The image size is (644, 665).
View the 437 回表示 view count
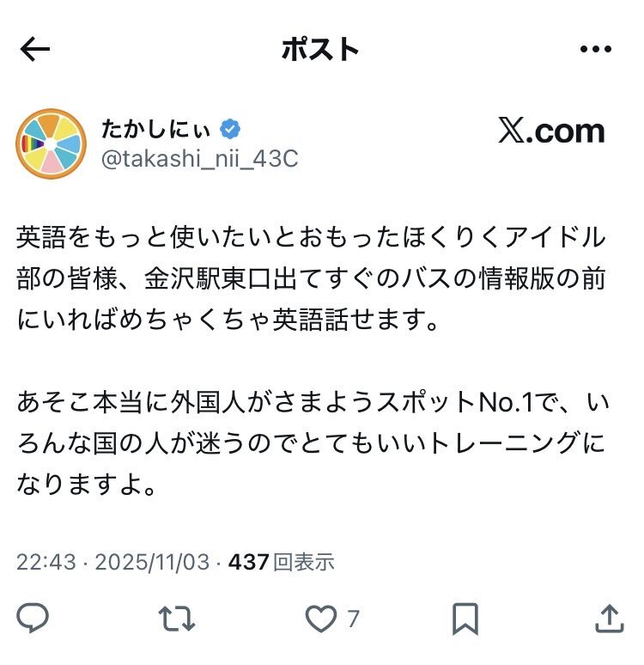pos(282,562)
